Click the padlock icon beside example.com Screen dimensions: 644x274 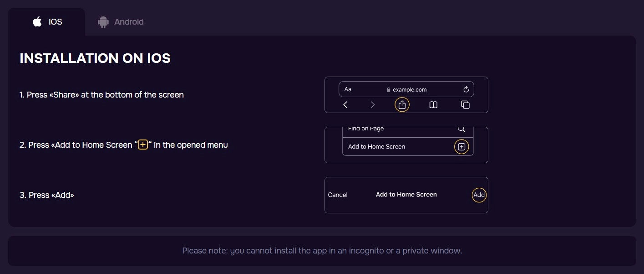click(388, 90)
